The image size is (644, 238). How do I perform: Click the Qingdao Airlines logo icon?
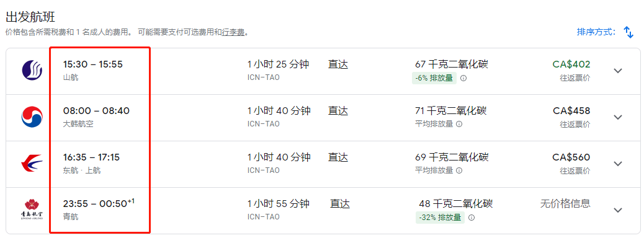(32, 209)
